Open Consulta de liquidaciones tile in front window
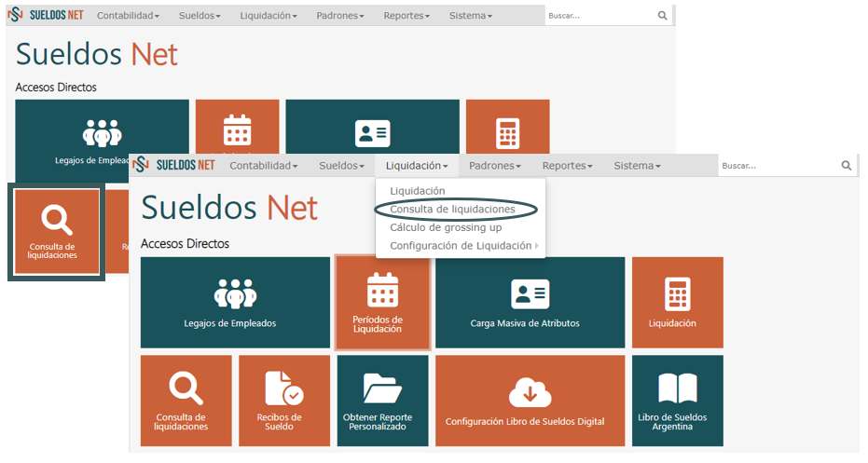Image resolution: width=868 pixels, height=463 pixels. click(x=186, y=401)
